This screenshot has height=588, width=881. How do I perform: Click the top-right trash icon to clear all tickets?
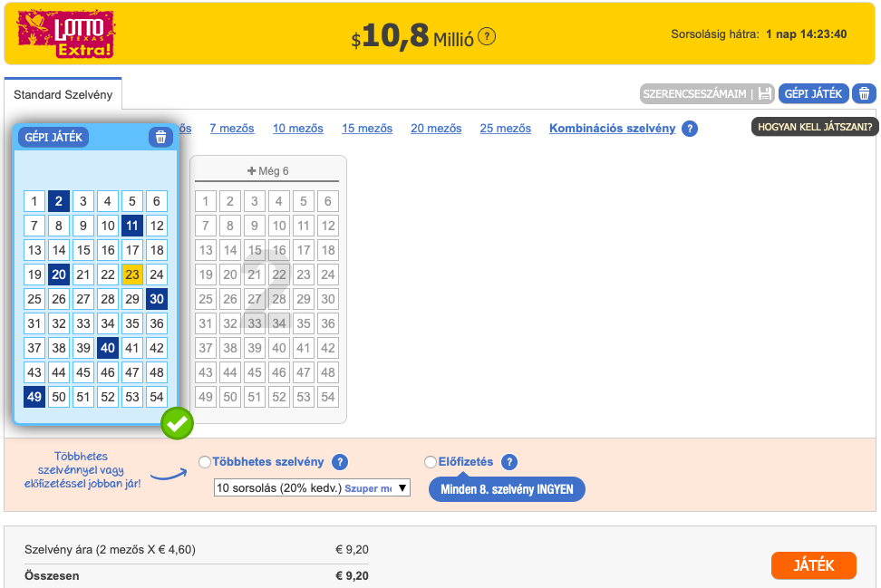click(x=864, y=93)
